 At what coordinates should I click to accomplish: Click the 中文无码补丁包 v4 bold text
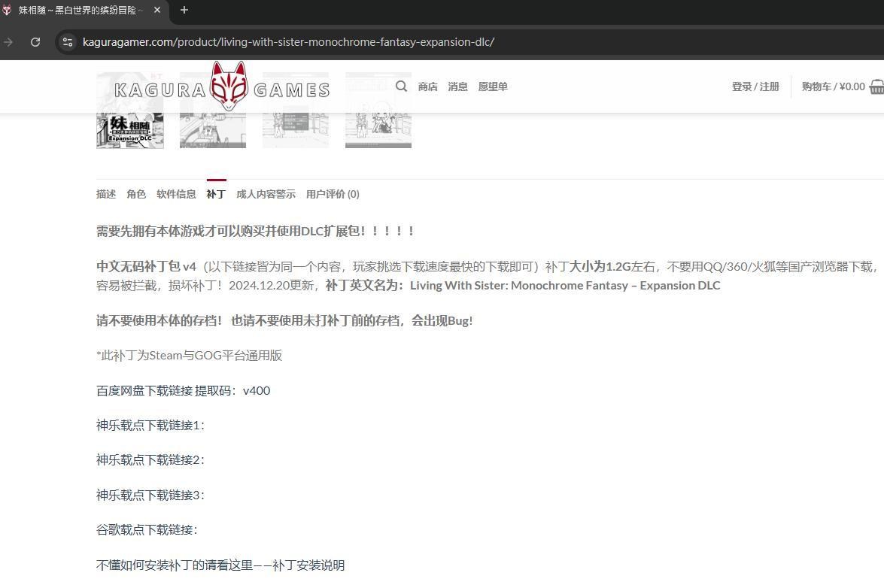coord(146,266)
